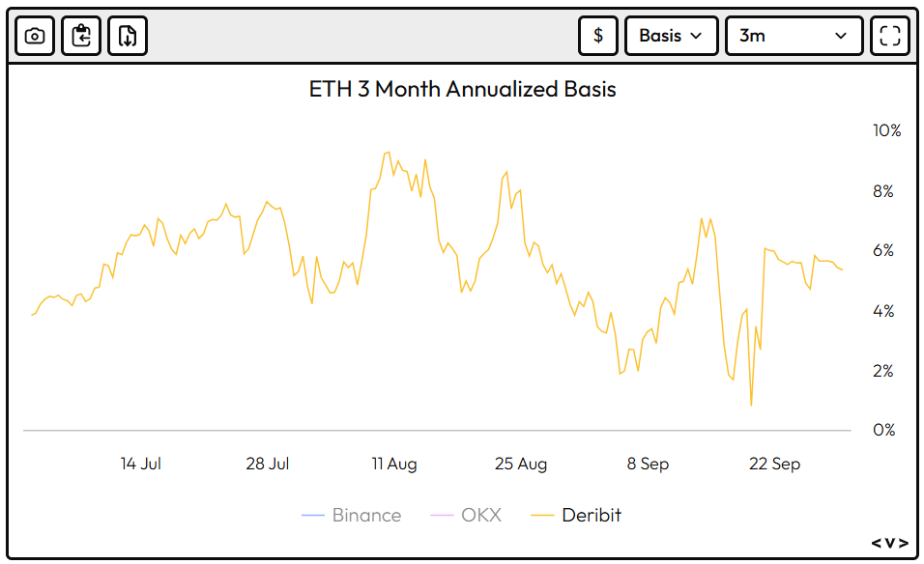The width and height of the screenshot is (924, 564).
Task: Click the yellow Deribit legend line swatch
Action: point(543,516)
